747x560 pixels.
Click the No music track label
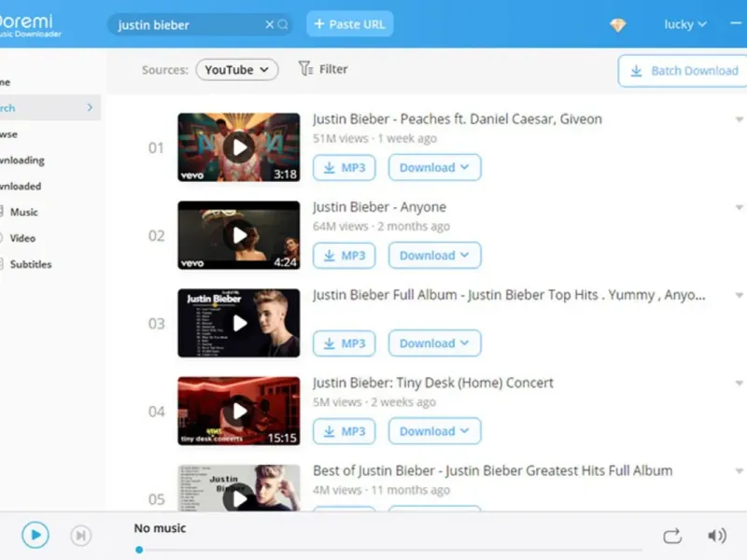160,528
